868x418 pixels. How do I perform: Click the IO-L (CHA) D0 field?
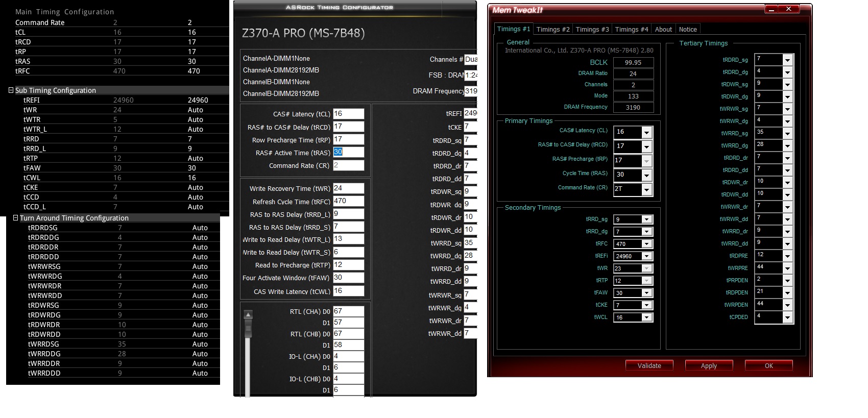tap(348, 356)
